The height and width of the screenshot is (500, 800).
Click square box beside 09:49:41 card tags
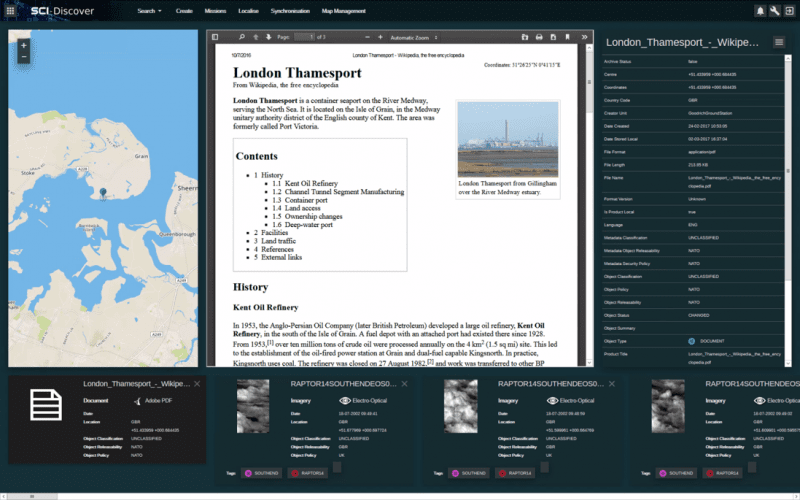[x=337, y=467]
